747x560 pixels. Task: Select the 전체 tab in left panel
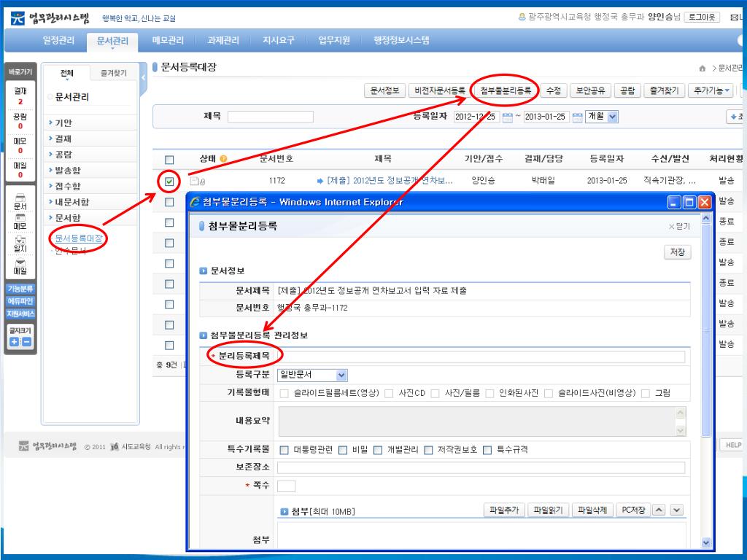tap(66, 73)
